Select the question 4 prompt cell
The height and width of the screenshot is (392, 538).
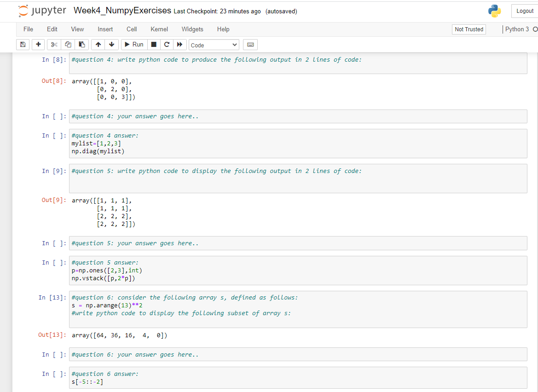298,63
